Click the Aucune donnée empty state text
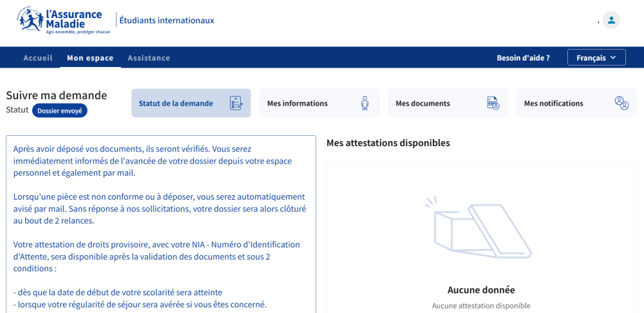 481,290
